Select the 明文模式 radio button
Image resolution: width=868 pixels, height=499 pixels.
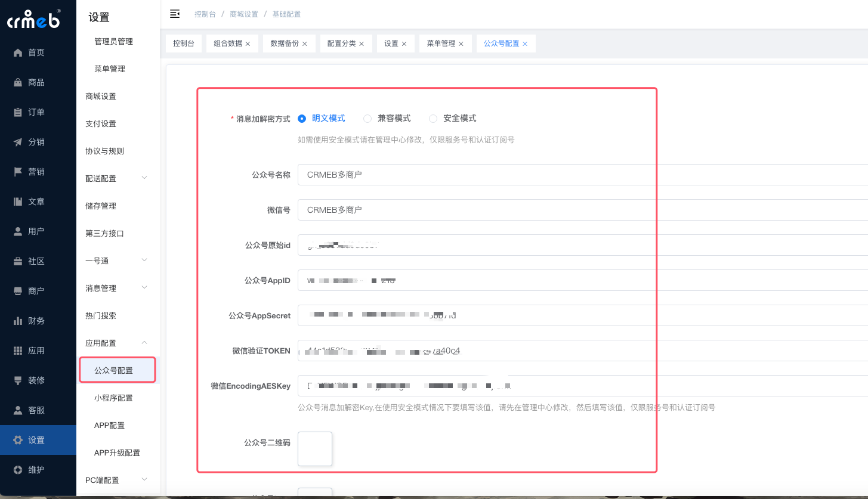pos(302,119)
